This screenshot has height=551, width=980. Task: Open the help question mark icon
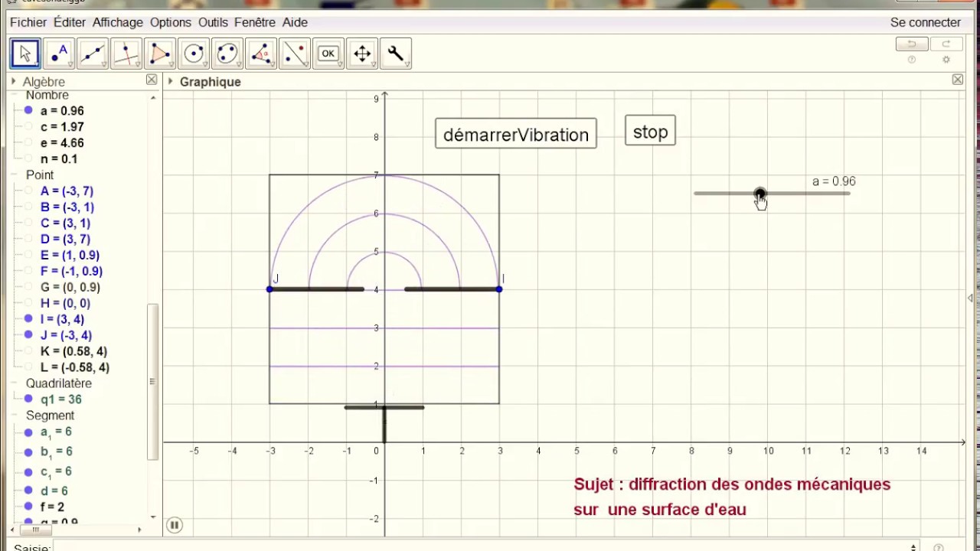pyautogui.click(x=912, y=60)
